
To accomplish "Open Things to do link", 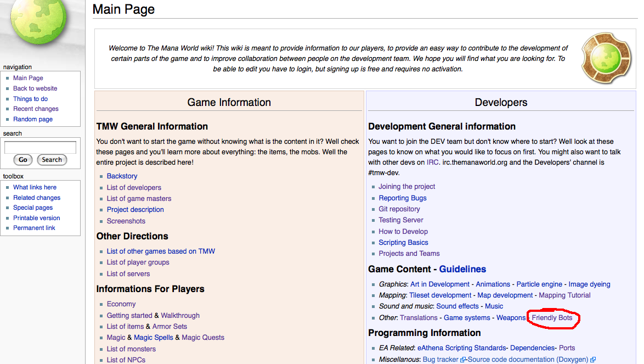I will pyautogui.click(x=30, y=99).
